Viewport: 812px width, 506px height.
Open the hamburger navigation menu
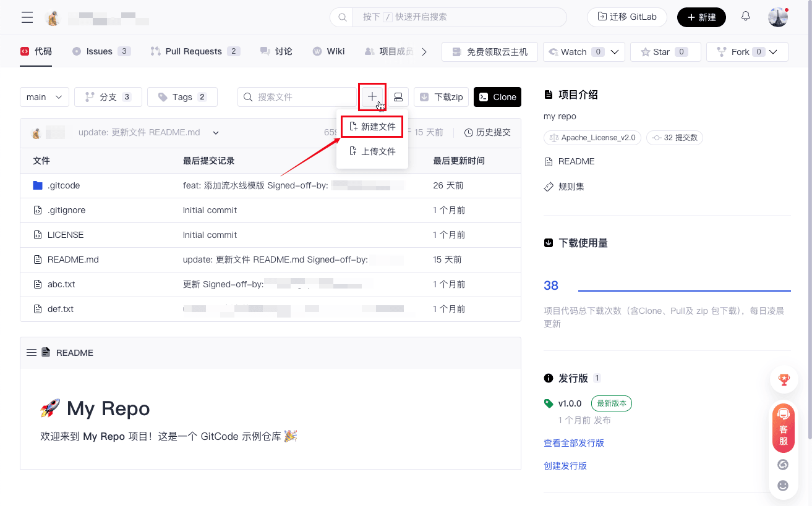click(27, 17)
